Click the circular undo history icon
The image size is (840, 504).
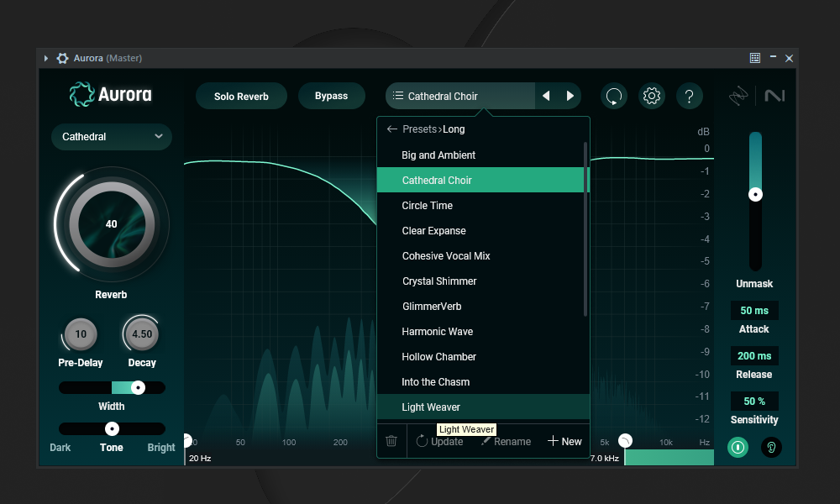click(613, 97)
